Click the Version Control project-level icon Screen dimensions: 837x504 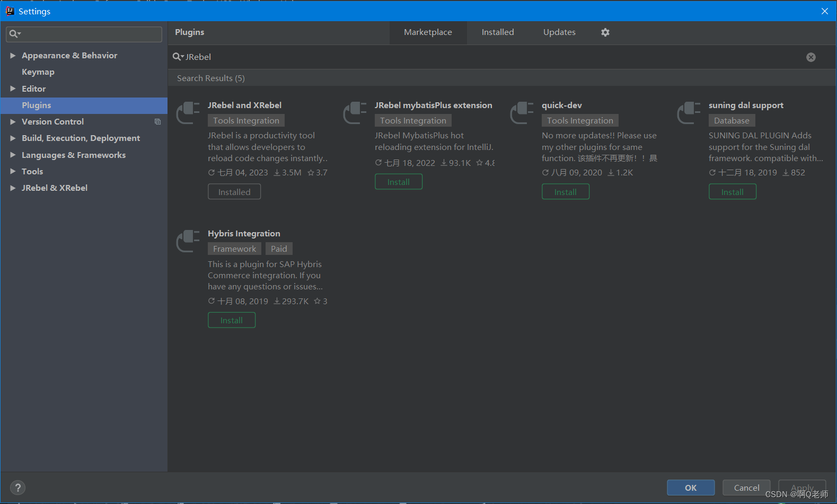[x=157, y=122]
